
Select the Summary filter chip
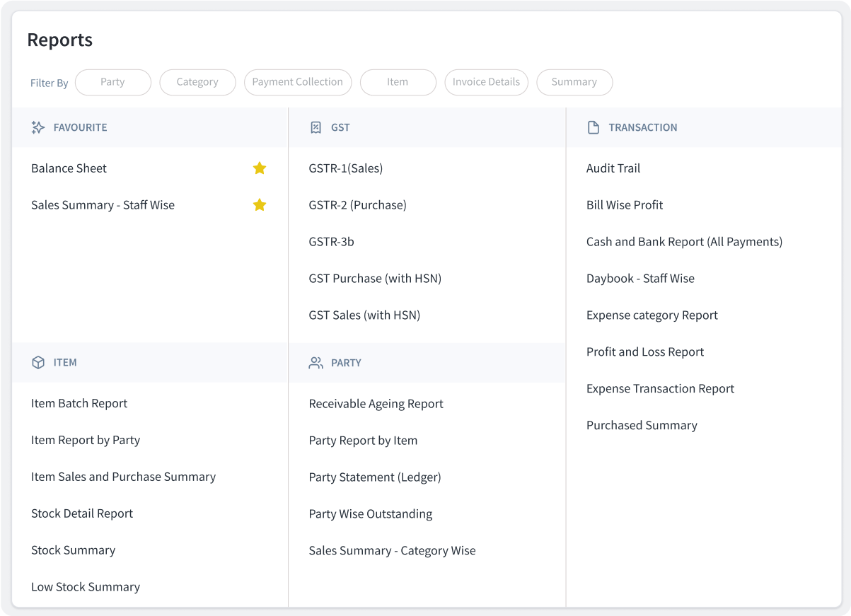[x=574, y=82]
